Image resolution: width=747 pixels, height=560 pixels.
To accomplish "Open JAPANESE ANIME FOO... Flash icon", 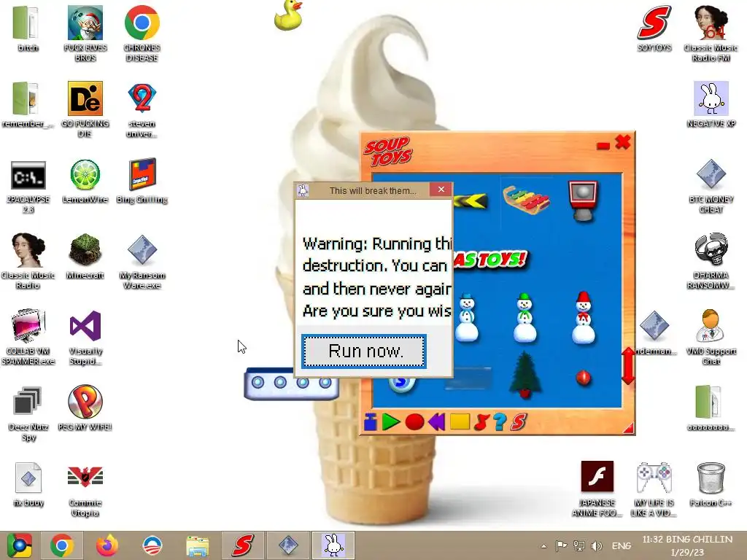I will click(597, 477).
